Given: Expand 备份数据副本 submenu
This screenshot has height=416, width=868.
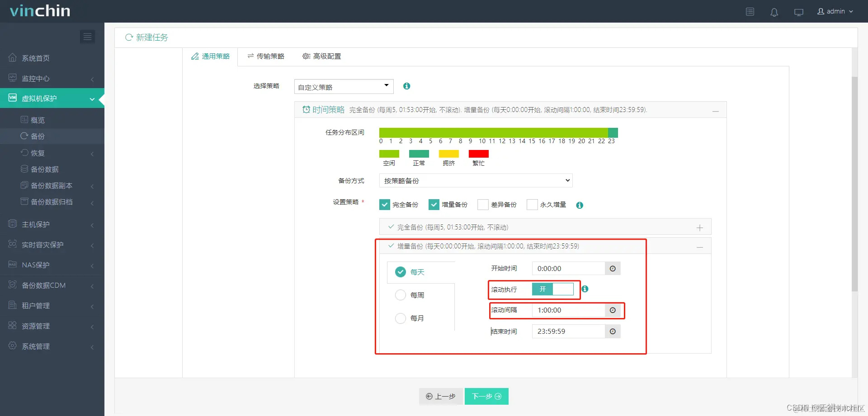Looking at the screenshot, I should pyautogui.click(x=52, y=185).
